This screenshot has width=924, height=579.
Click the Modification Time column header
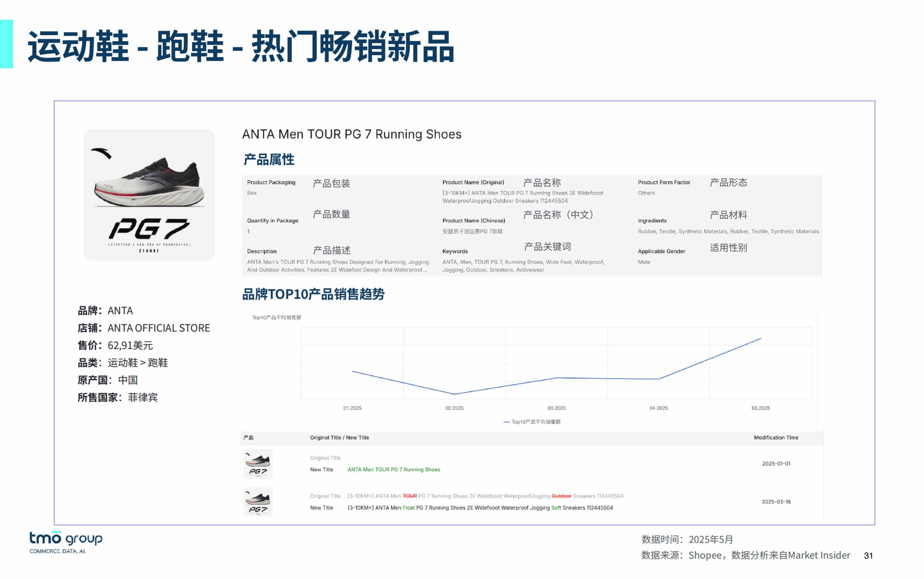776,437
